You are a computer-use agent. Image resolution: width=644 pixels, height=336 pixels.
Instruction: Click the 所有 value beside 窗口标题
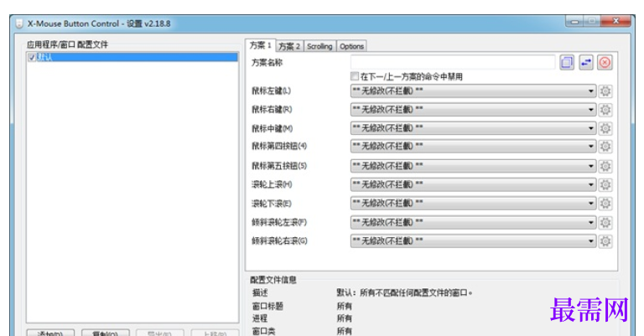coord(344,306)
